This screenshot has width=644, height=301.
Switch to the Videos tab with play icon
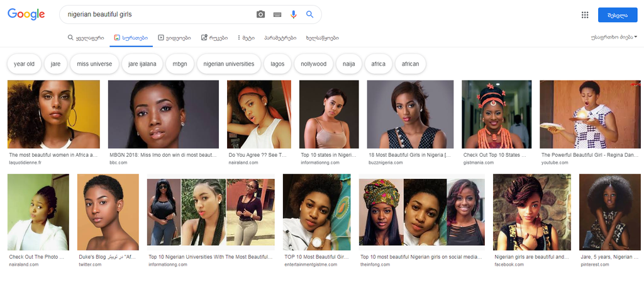pos(175,38)
